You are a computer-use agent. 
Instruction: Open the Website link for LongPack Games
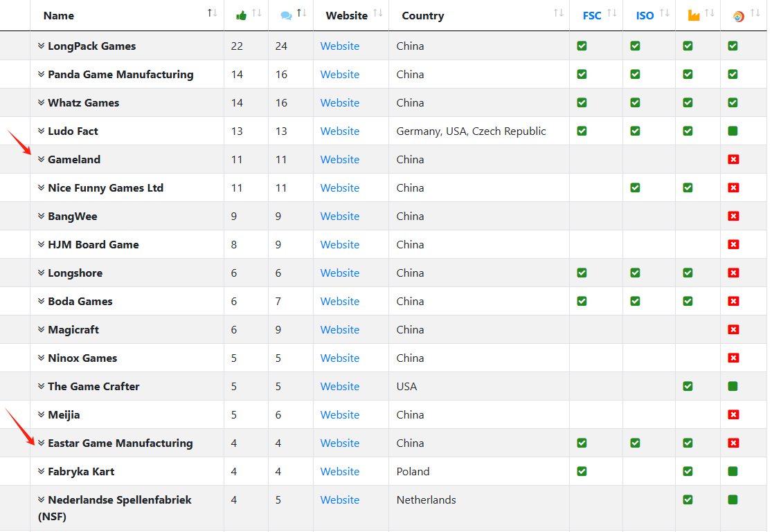coord(340,46)
